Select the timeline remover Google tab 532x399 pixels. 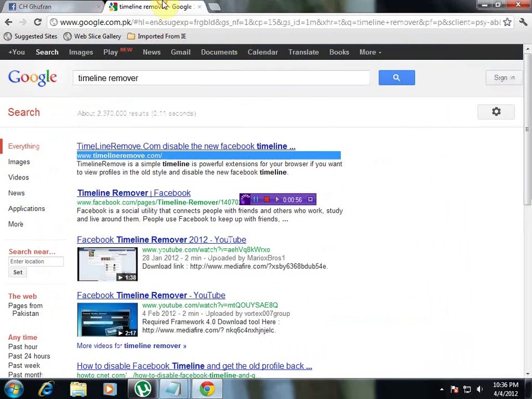155,7
